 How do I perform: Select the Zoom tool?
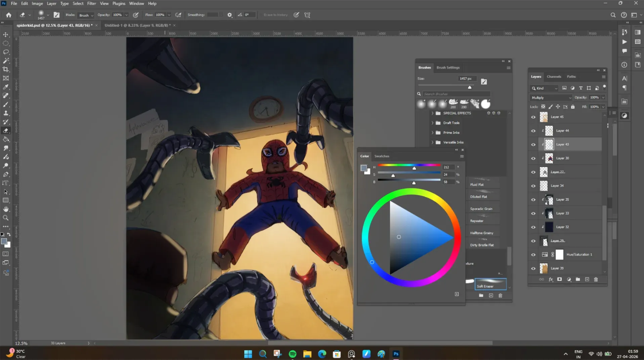click(6, 218)
